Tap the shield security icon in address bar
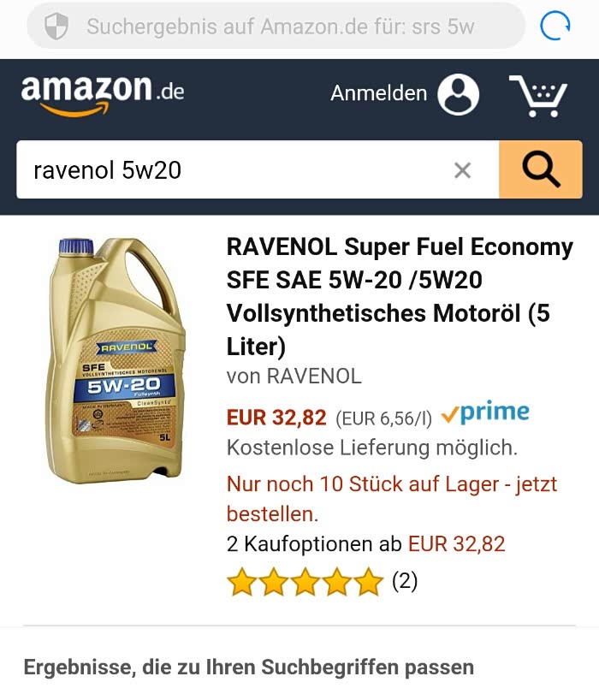599x700 pixels. click(x=56, y=26)
